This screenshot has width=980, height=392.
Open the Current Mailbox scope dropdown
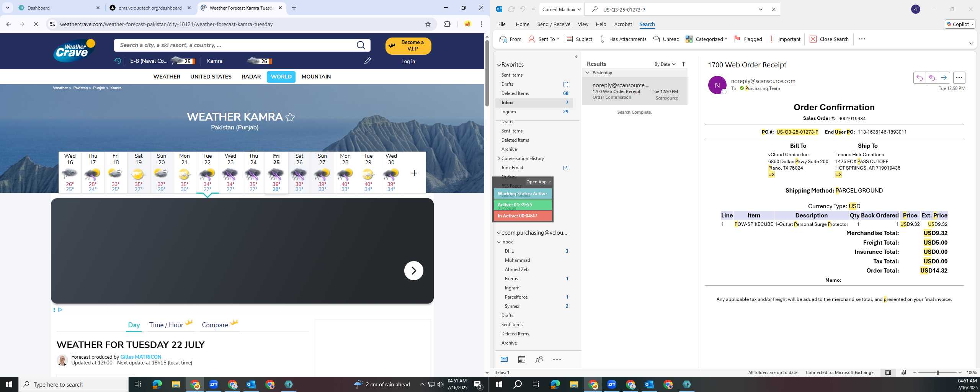(x=562, y=9)
